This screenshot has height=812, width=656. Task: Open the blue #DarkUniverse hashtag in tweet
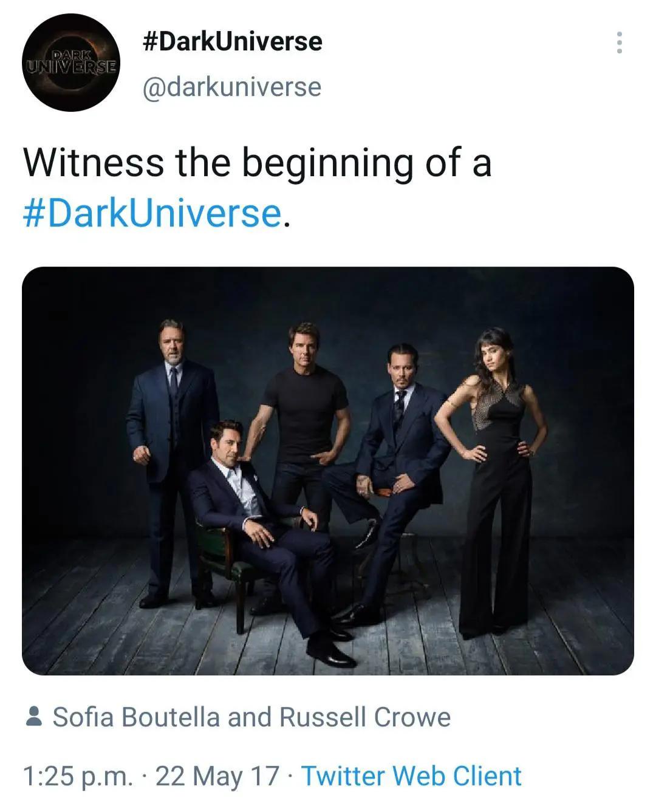152,213
